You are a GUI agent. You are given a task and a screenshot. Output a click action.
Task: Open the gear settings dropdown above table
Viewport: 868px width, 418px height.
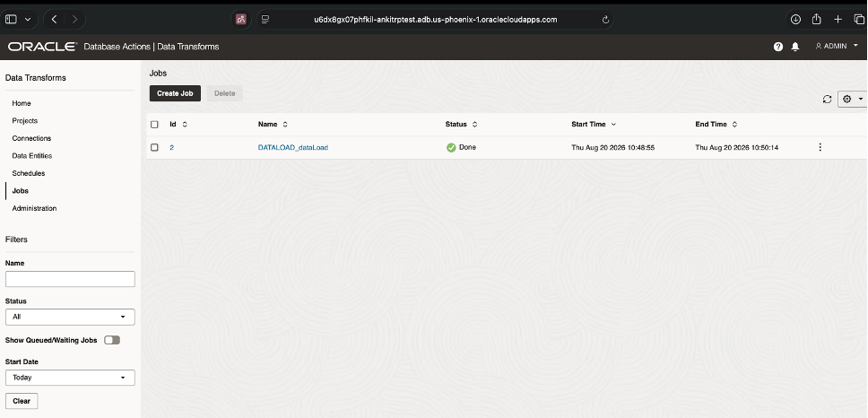853,99
